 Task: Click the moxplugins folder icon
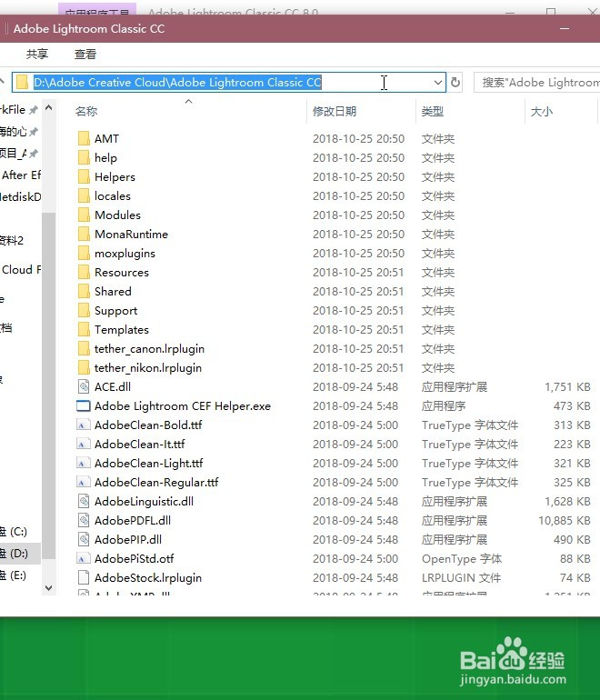point(84,253)
